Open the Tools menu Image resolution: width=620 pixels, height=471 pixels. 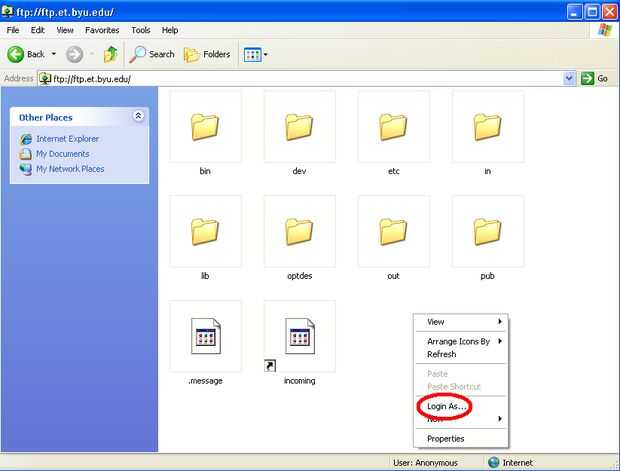click(140, 30)
